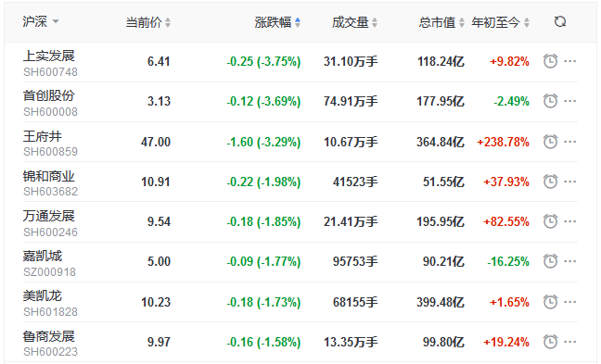Click the 74.91万手 volume cell
The image size is (601, 364).
(351, 102)
